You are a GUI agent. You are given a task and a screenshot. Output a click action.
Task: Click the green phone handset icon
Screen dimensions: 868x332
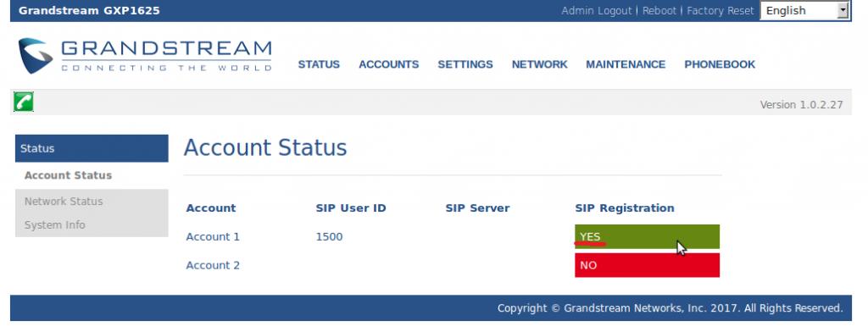23,102
